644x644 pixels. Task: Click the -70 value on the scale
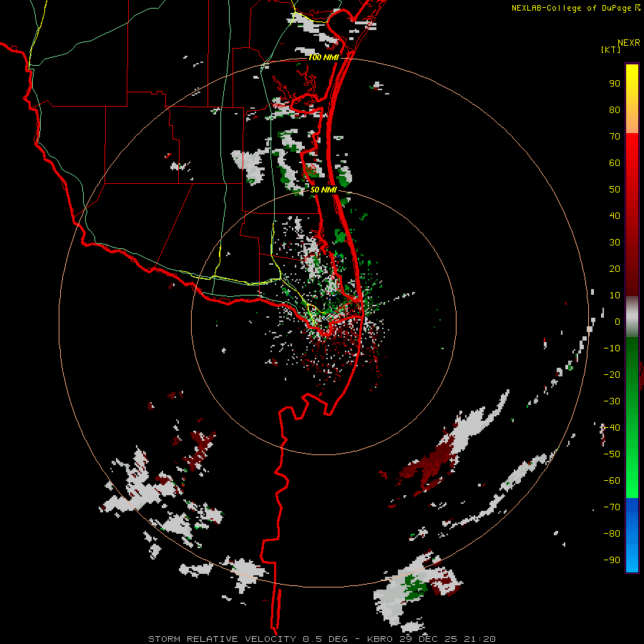tap(612, 507)
